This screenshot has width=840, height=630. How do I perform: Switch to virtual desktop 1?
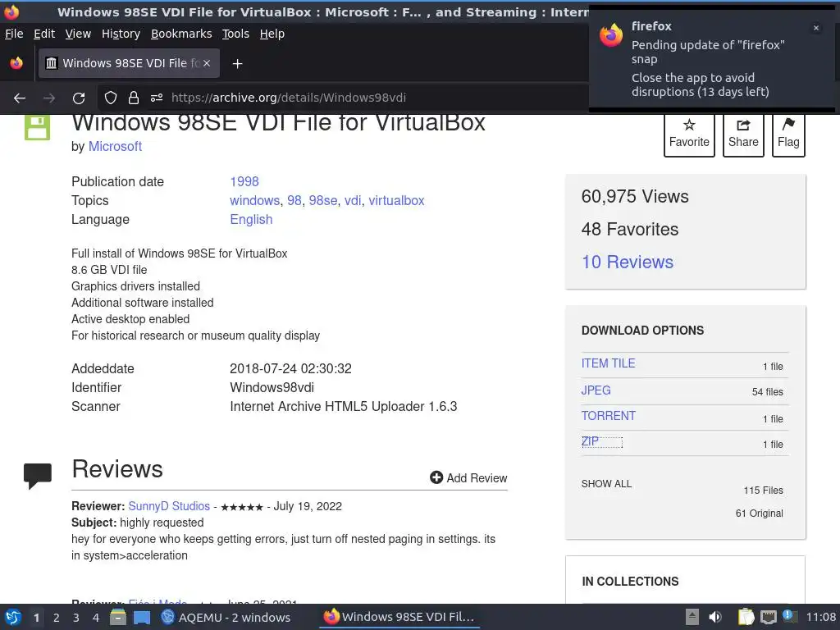pyautogui.click(x=36, y=618)
